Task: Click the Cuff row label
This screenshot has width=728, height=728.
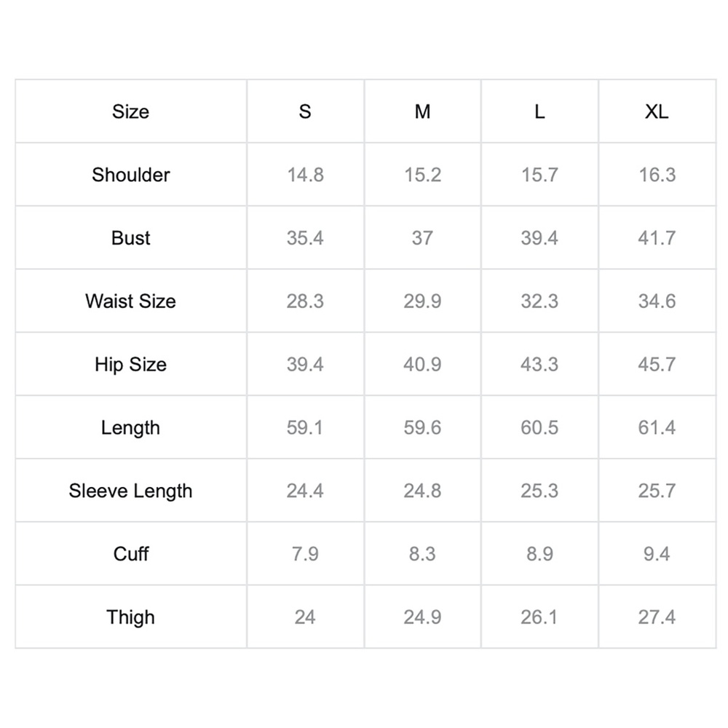Action: tap(131, 554)
